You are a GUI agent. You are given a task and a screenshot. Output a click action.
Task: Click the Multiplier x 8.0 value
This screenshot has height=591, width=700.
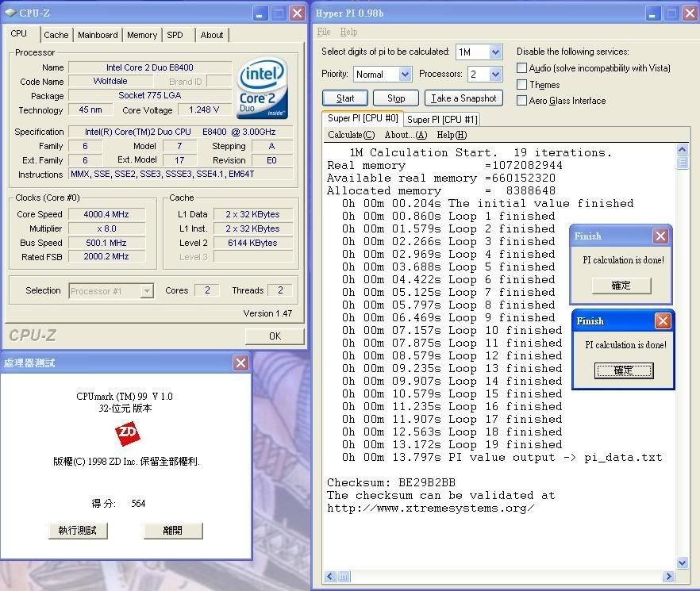pyautogui.click(x=106, y=228)
